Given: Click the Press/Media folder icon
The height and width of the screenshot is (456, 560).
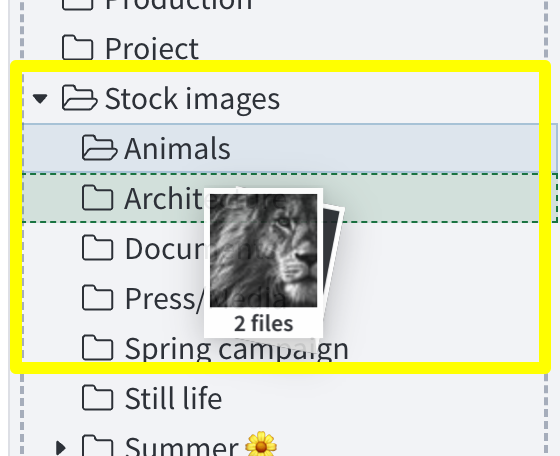Looking at the screenshot, I should pyautogui.click(x=98, y=297).
